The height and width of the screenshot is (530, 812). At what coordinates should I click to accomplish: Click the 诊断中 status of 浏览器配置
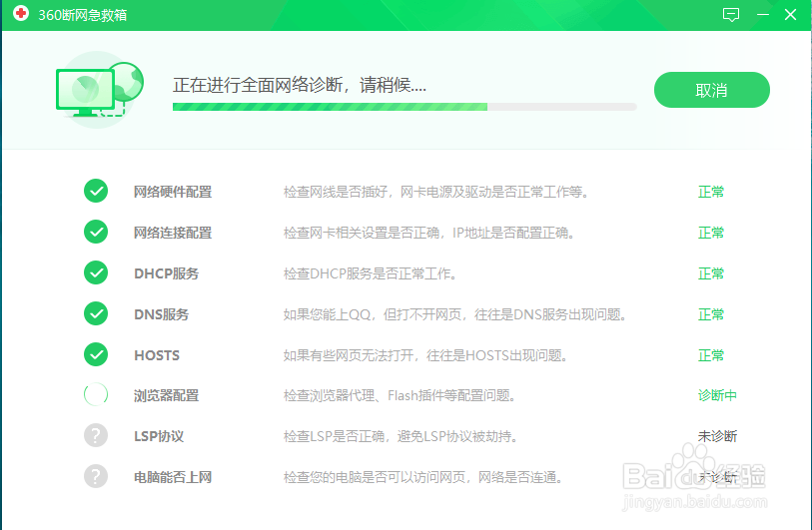pyautogui.click(x=717, y=396)
